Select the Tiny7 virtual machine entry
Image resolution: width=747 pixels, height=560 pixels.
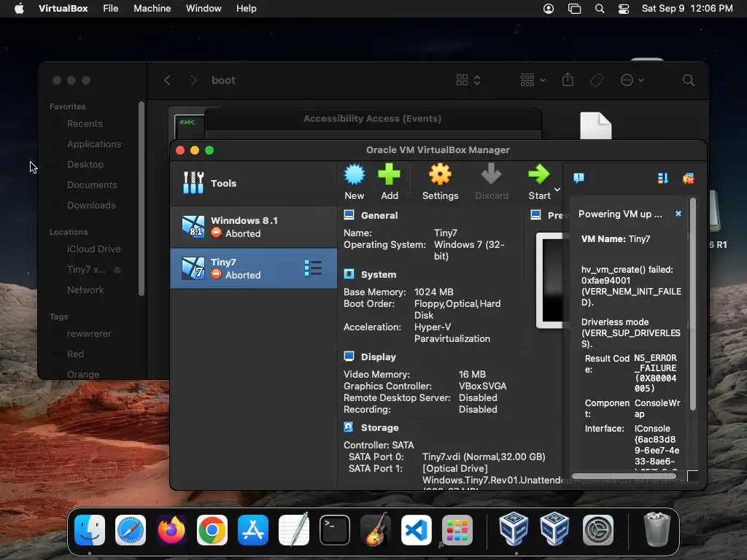tap(253, 268)
